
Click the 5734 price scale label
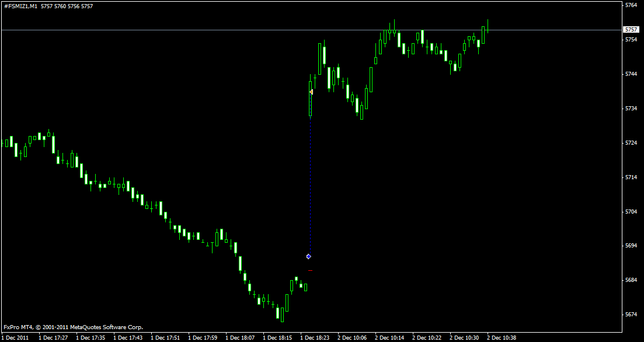[x=631, y=109]
